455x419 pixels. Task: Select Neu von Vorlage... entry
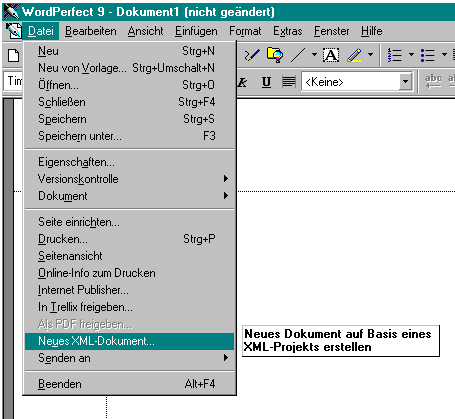pyautogui.click(x=129, y=68)
